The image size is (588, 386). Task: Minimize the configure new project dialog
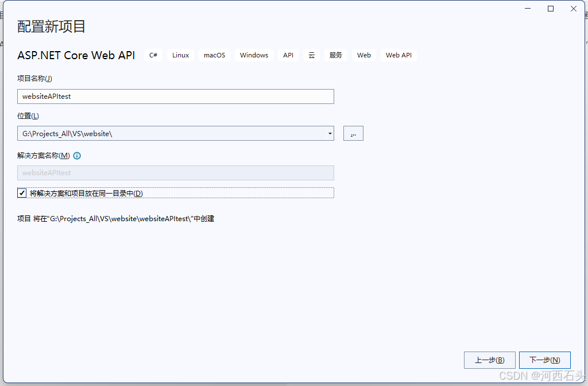click(x=528, y=9)
